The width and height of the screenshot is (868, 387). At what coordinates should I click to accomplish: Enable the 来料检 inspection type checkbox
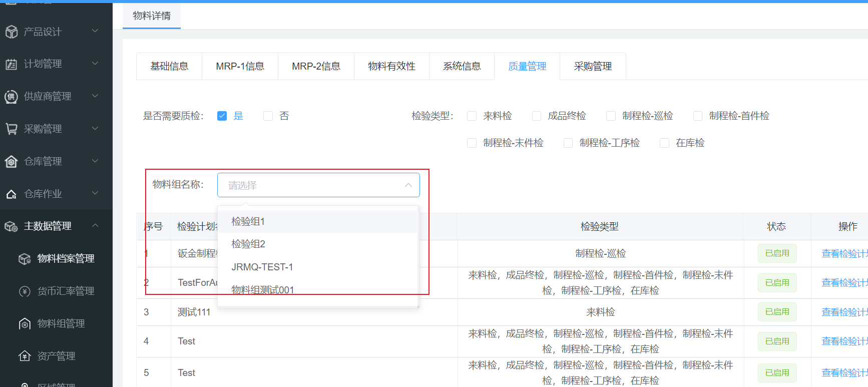click(x=472, y=116)
